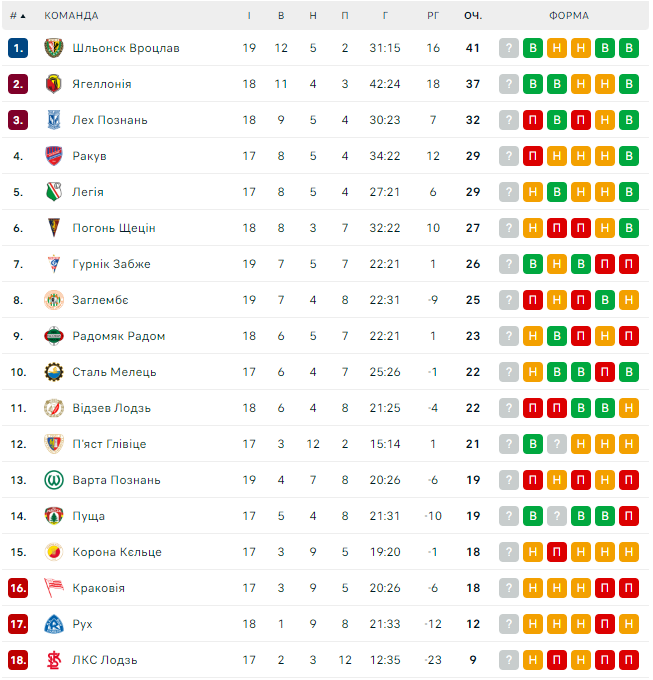Screen dimensions: 653x680
Task: Click the КОМАНДА column header
Action: [71, 16]
